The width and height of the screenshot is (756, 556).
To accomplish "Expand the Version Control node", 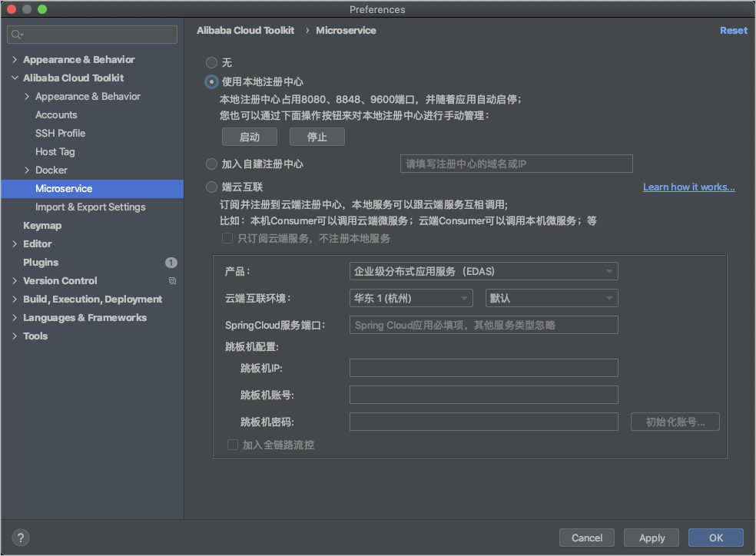I will tap(15, 280).
